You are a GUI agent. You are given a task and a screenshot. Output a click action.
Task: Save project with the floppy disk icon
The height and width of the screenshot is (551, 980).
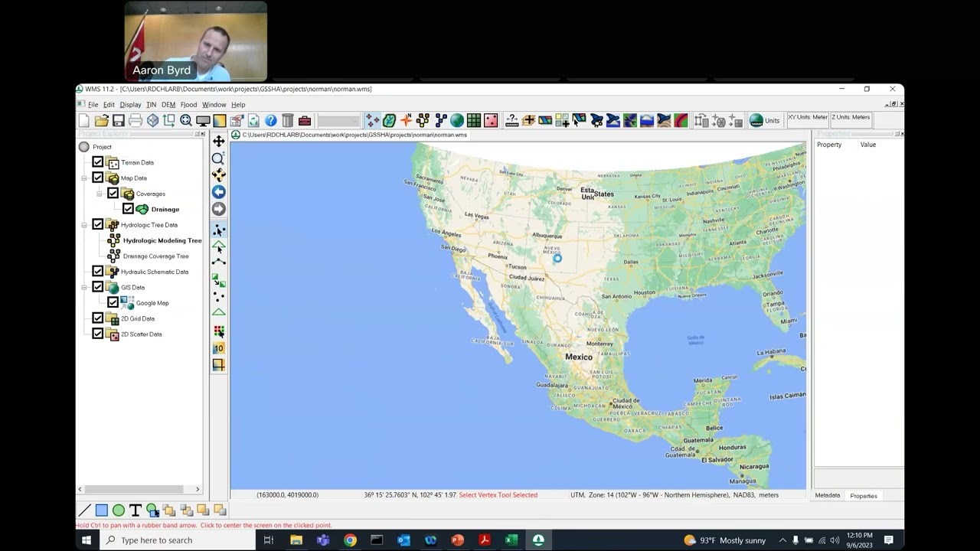pyautogui.click(x=118, y=121)
